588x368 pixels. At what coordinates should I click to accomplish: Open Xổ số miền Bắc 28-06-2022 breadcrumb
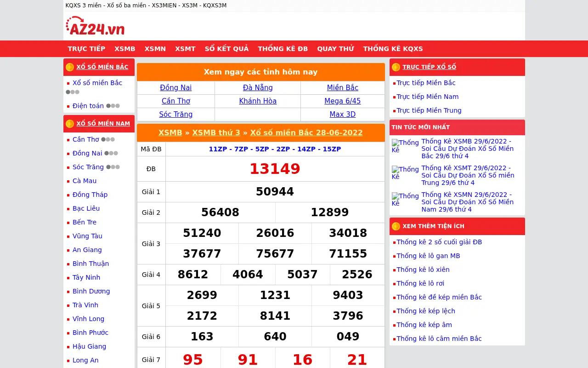[306, 133]
